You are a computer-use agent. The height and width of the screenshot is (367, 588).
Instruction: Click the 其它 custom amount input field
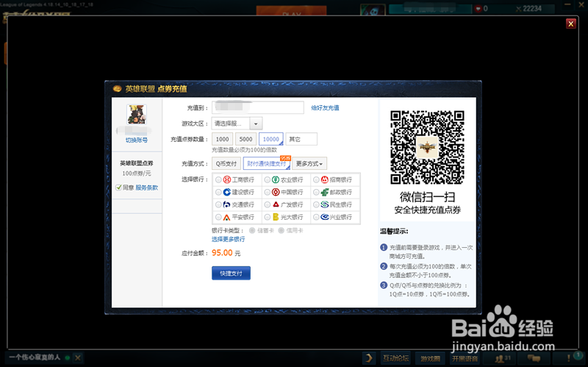[301, 139]
